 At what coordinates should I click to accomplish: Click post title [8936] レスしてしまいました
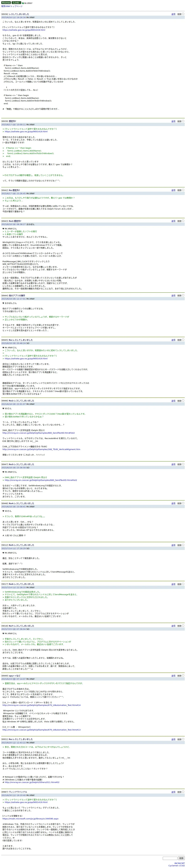15,14
